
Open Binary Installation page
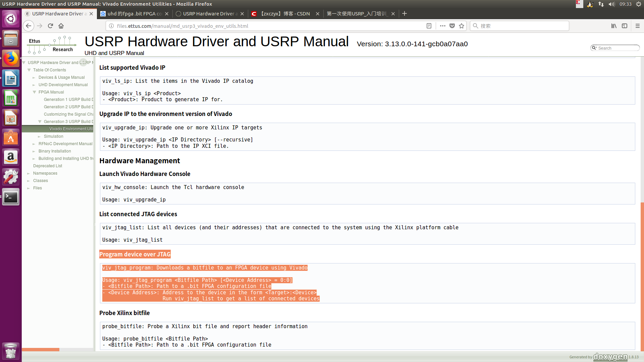pyautogui.click(x=55, y=151)
